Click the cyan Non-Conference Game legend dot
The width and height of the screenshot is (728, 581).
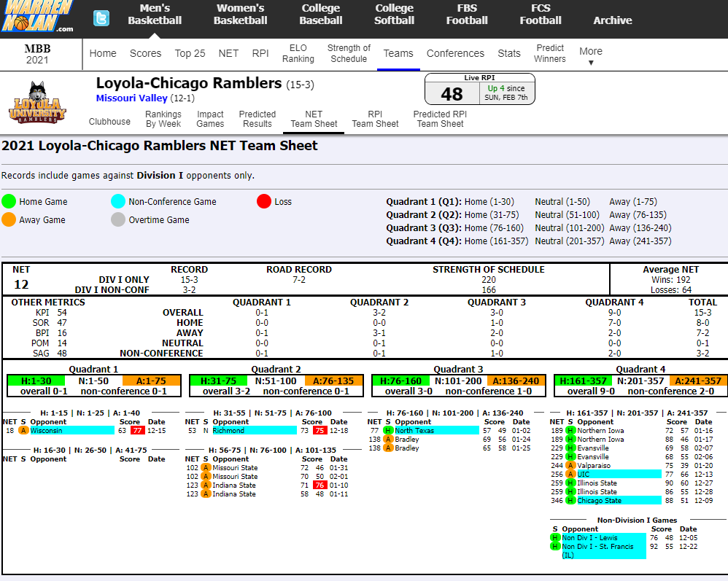[x=118, y=201]
